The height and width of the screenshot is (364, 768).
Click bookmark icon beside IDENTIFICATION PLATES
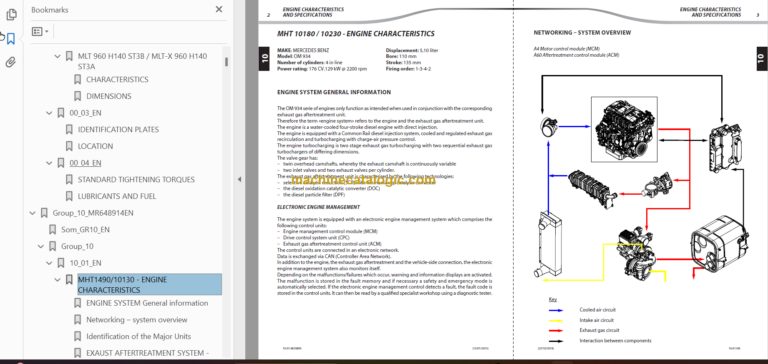(69, 129)
